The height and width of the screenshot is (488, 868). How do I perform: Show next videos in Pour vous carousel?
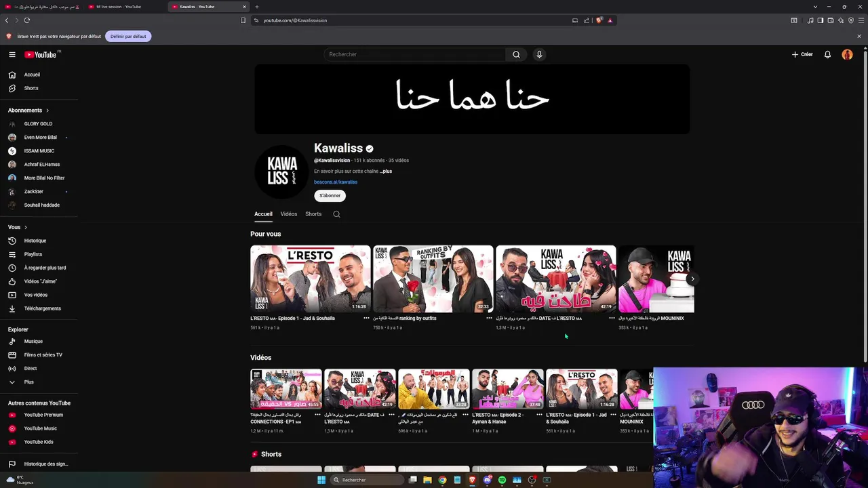point(692,279)
